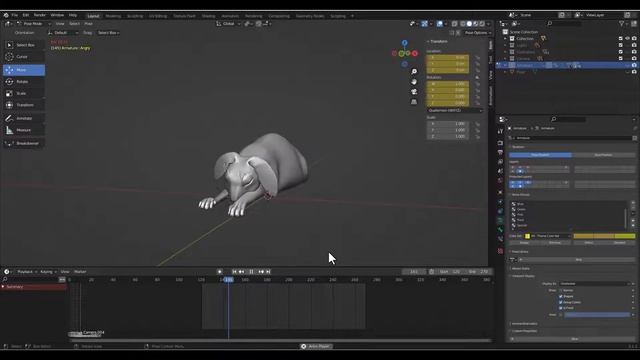The width and height of the screenshot is (640, 360).
Task: Select the Select Box tool
Action: click(x=24, y=45)
